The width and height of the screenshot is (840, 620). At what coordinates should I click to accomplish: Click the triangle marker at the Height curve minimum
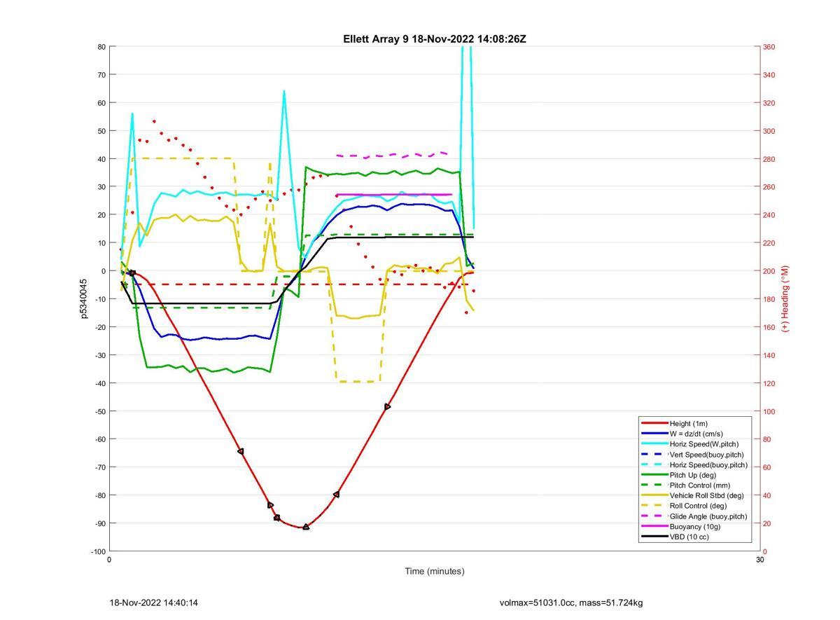306,527
